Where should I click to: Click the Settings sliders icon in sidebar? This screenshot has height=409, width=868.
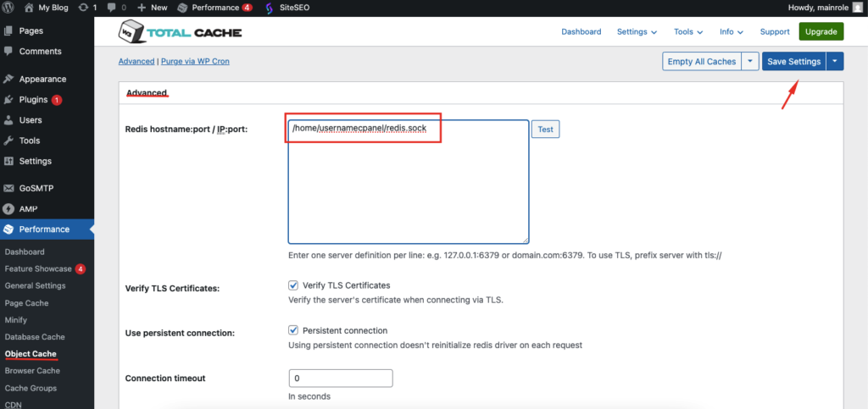click(8, 162)
